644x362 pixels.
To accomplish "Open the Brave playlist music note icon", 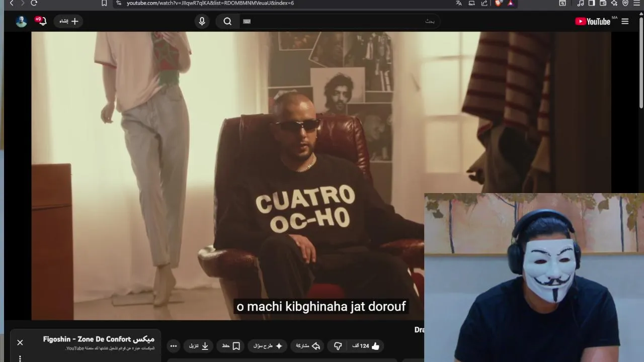I will [x=581, y=3].
